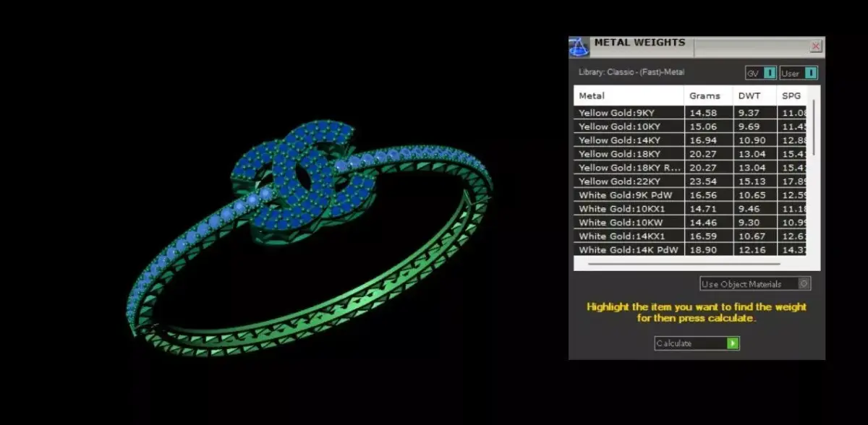
Task: Click the green Calculate arrow icon
Action: pos(733,343)
